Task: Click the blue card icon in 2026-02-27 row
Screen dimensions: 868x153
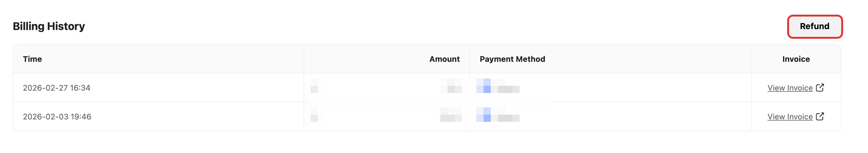Action: 484,86
